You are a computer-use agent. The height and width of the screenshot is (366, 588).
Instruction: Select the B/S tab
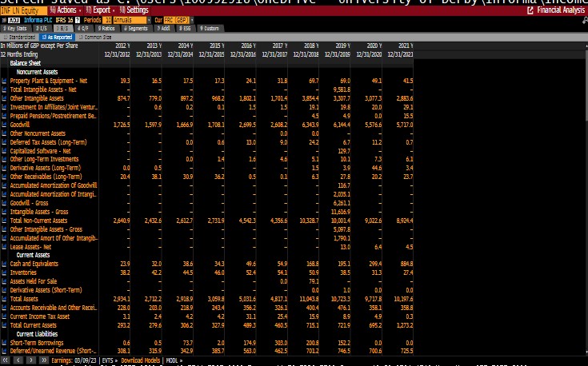click(62, 29)
